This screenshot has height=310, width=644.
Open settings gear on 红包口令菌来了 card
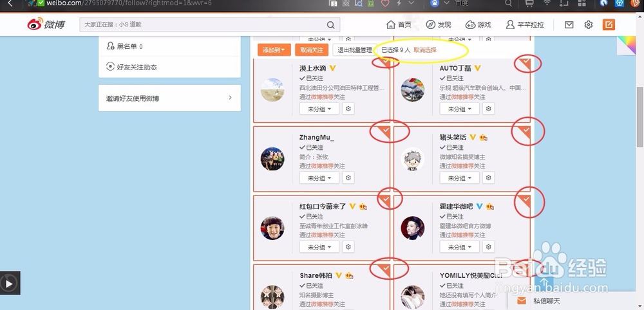pyautogui.click(x=348, y=247)
